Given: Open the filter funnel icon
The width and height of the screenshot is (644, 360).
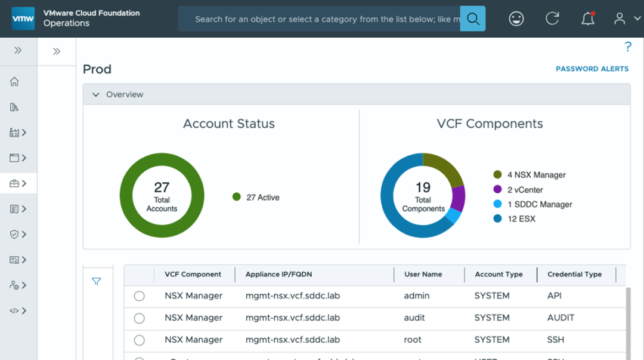Looking at the screenshot, I should point(97,282).
